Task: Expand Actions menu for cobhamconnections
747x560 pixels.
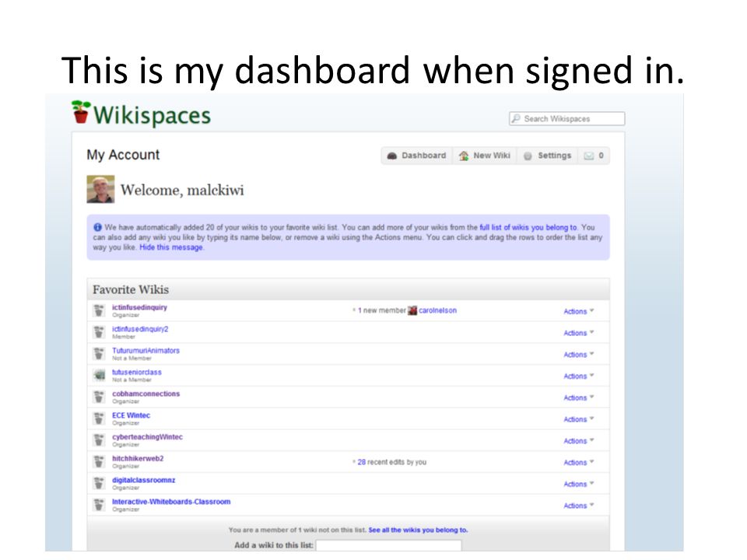Action: [x=578, y=397]
